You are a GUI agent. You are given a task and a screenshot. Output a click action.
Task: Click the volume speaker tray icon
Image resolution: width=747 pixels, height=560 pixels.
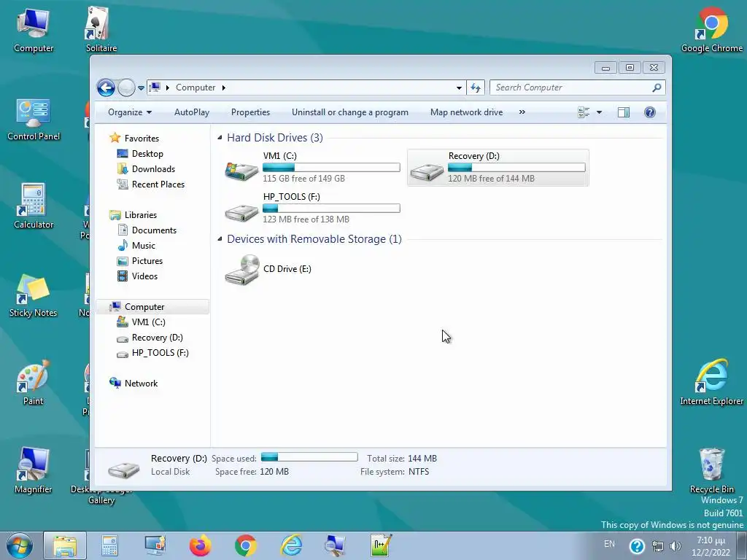[x=675, y=546]
